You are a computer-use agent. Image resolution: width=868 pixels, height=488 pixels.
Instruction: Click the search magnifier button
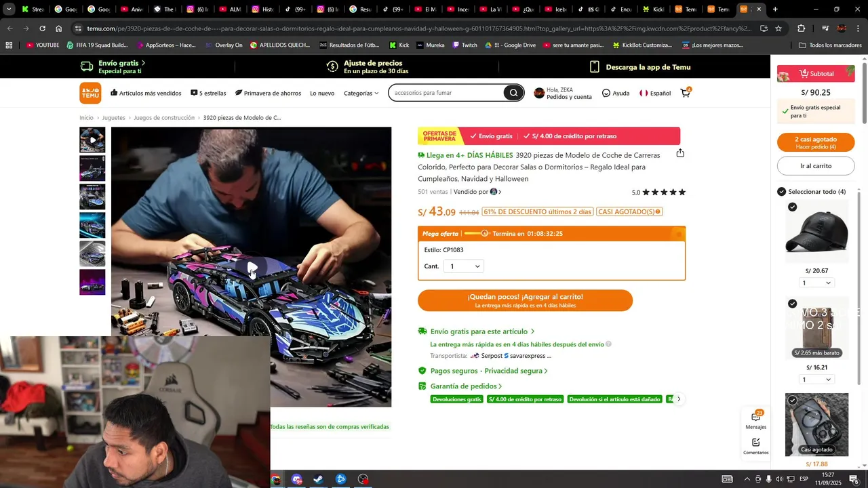(x=513, y=93)
